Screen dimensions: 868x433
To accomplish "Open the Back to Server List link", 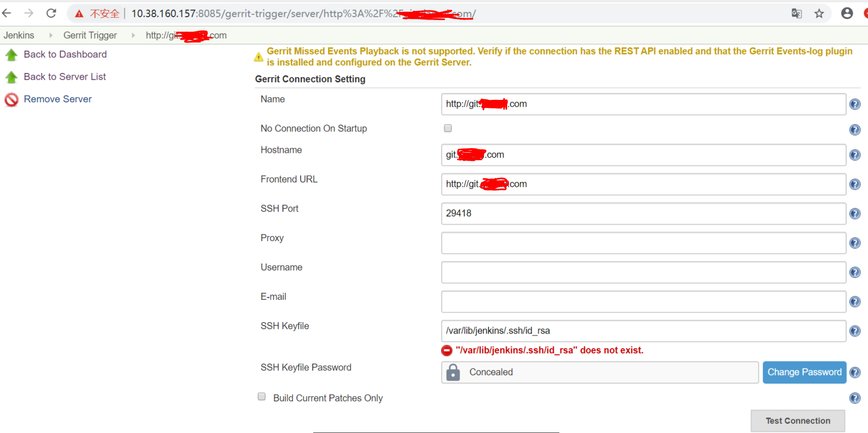I will coord(65,76).
